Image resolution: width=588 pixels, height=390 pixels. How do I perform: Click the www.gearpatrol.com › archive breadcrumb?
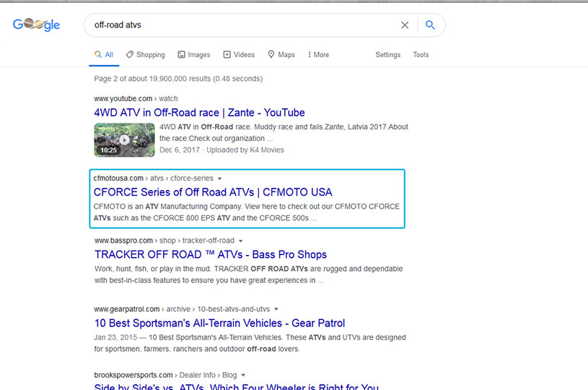click(182, 309)
